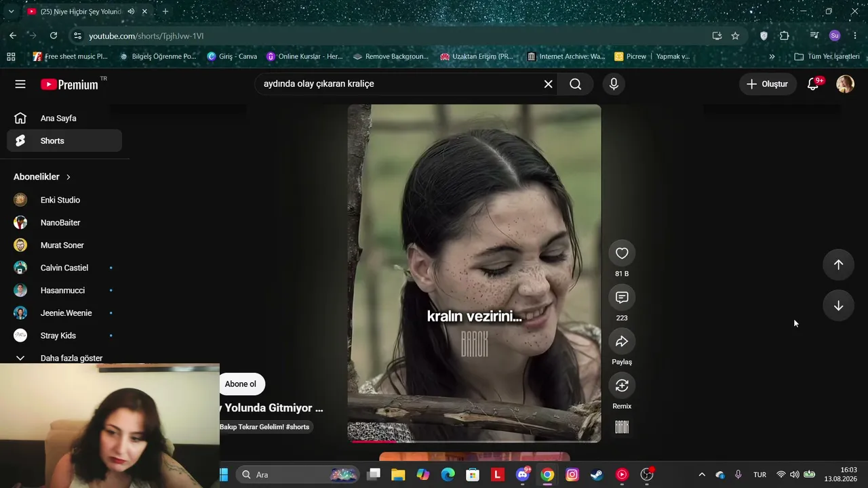Image resolution: width=868 pixels, height=488 pixels.
Task: Go to the next short (down arrow)
Action: coord(838,306)
